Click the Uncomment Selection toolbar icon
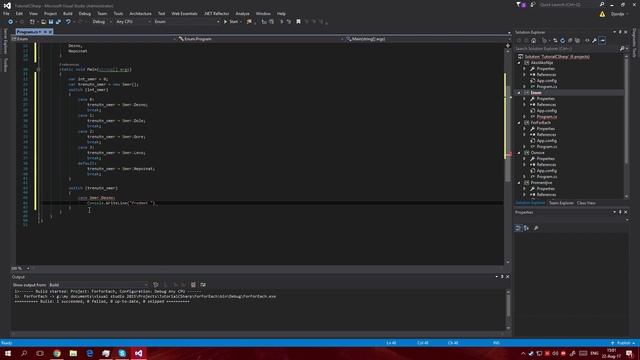Screen dimensions: 640x360 pyautogui.click(x=289, y=22)
